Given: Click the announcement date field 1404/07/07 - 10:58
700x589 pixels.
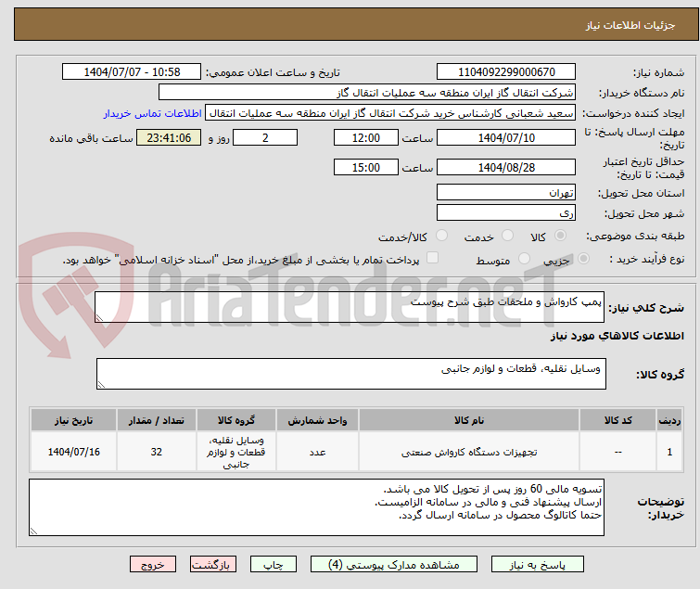Looking at the screenshot, I should coord(132,72).
